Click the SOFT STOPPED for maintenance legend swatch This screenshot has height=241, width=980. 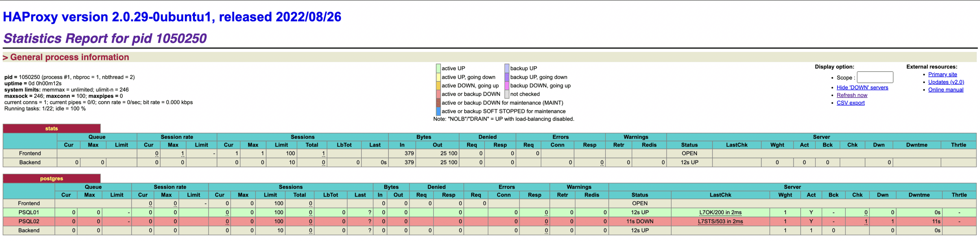[438, 111]
